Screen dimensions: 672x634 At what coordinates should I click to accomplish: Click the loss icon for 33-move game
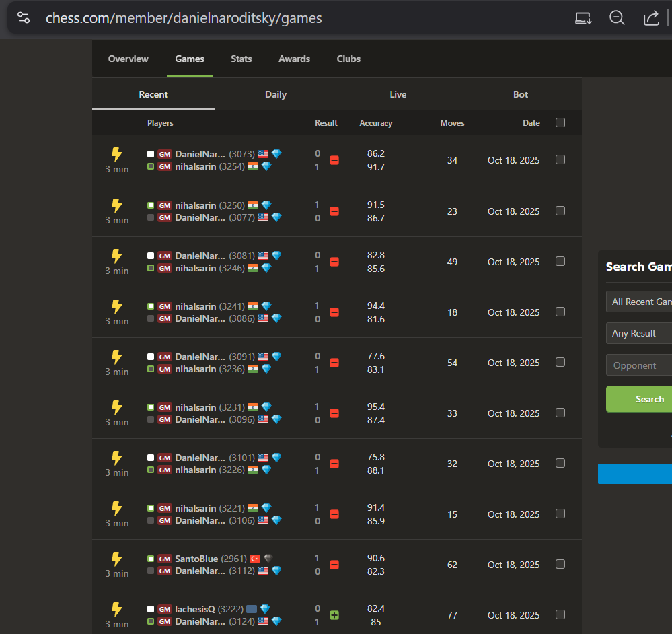tap(334, 413)
